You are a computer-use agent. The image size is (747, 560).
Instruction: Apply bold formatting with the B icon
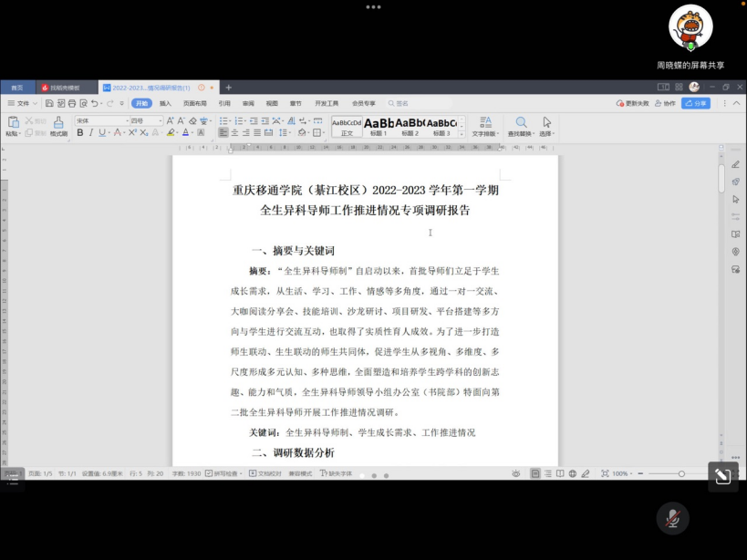(79, 133)
